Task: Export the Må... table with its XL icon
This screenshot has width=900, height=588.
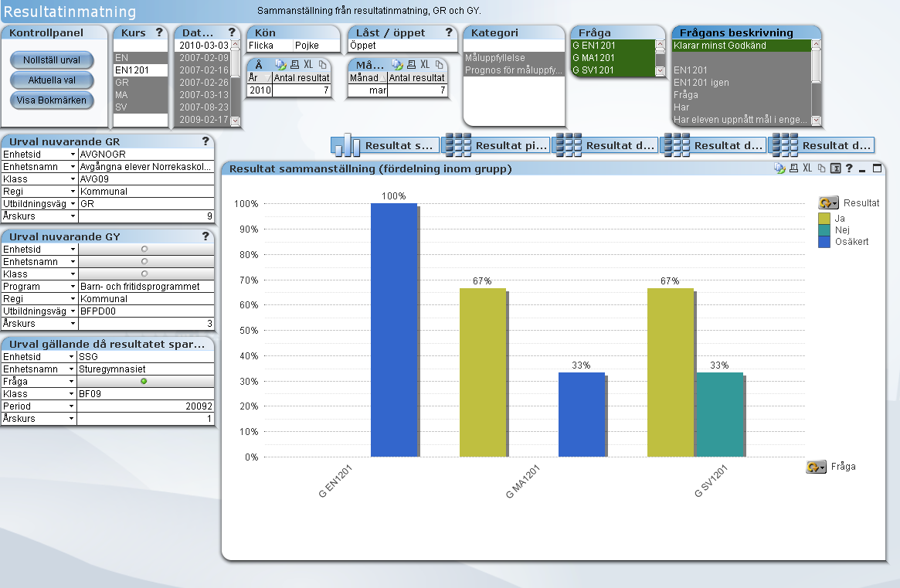Action: click(x=425, y=65)
